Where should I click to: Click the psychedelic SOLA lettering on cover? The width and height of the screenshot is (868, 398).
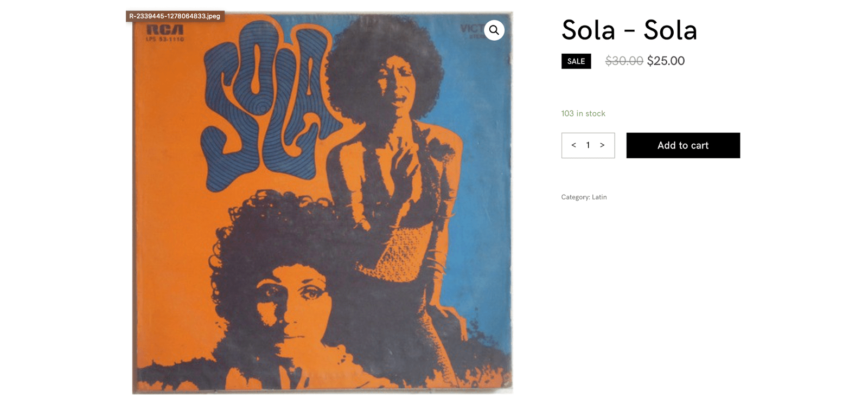pyautogui.click(x=266, y=103)
